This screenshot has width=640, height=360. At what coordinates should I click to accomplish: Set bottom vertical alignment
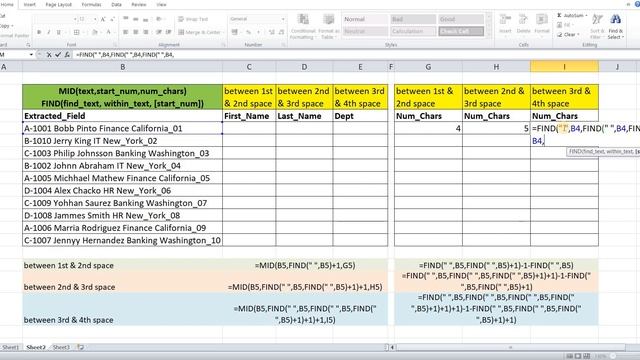pos(146,19)
